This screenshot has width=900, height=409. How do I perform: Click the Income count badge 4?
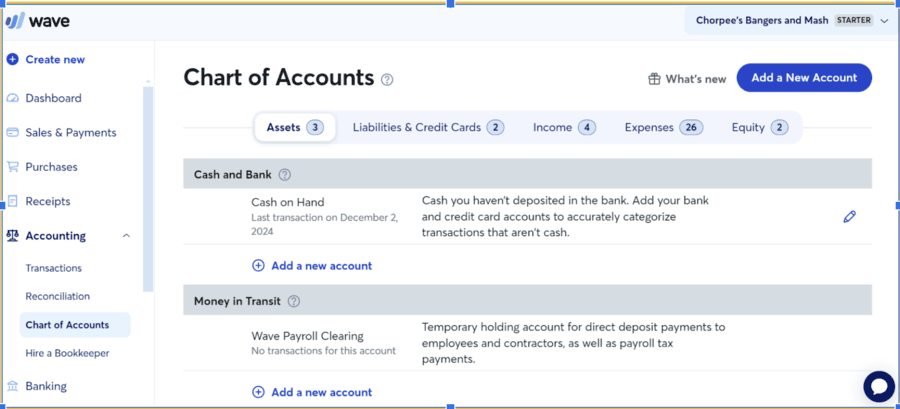pos(587,127)
